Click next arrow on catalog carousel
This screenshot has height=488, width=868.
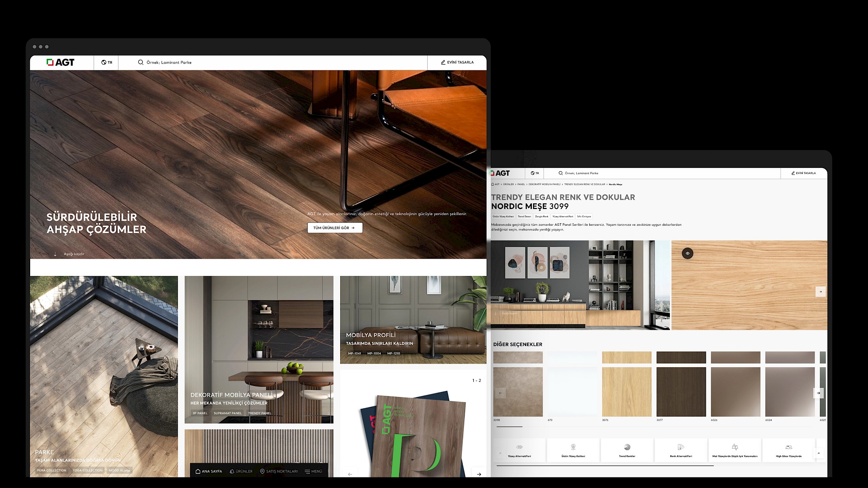click(x=479, y=474)
